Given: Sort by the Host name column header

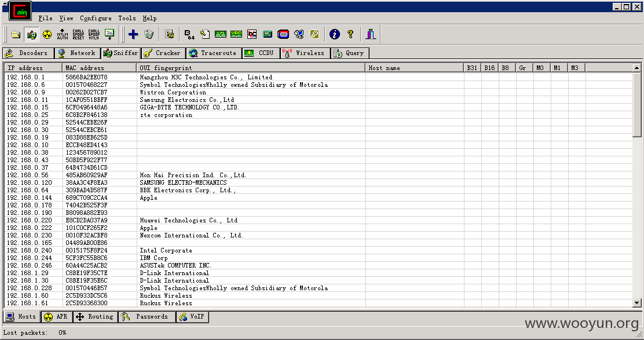Looking at the screenshot, I should pyautogui.click(x=414, y=68).
